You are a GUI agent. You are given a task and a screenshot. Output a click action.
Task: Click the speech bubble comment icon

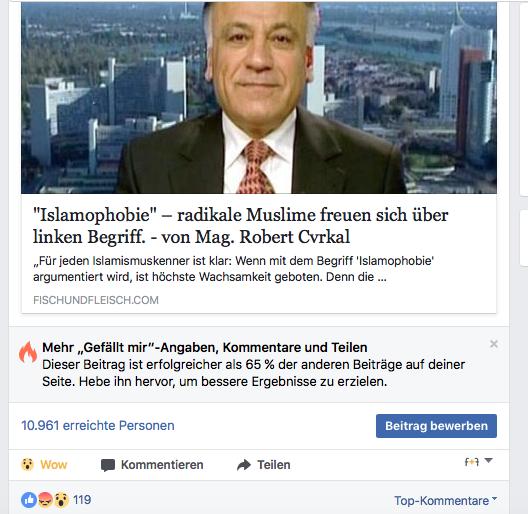click(108, 465)
